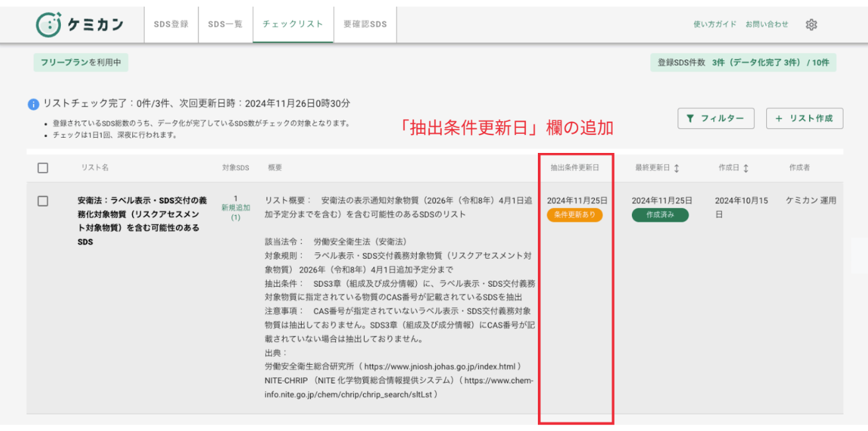Open the SDS登録 tab
Viewport: 868px width, 431px height.
point(171,24)
